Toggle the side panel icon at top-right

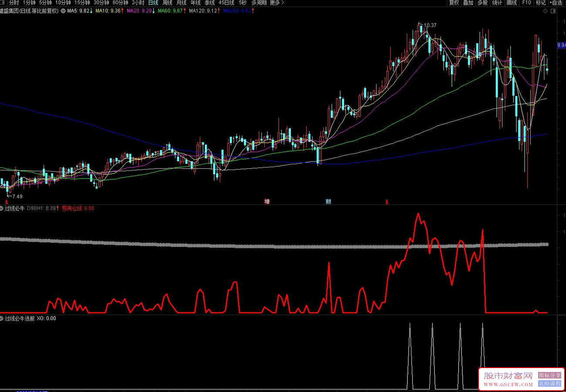point(553,11)
